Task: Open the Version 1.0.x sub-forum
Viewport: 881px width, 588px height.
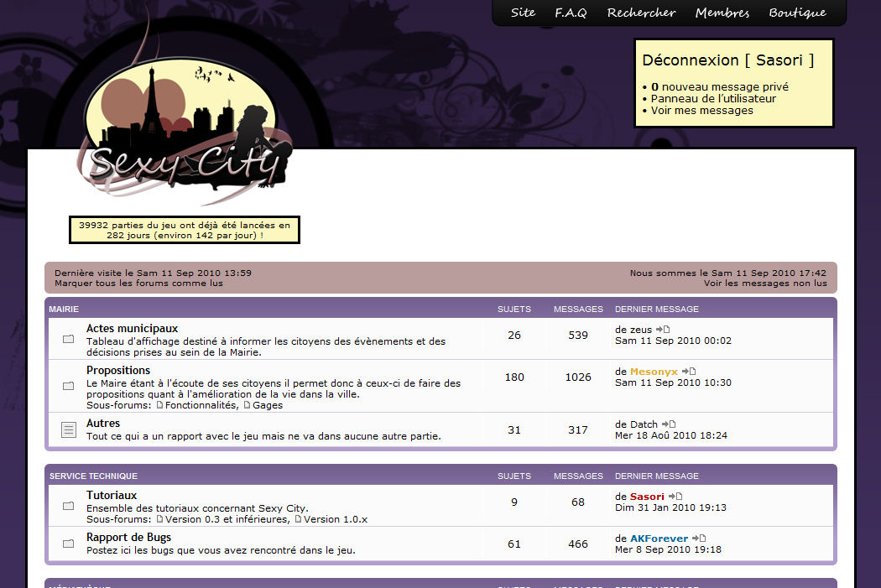Action: pos(335,519)
